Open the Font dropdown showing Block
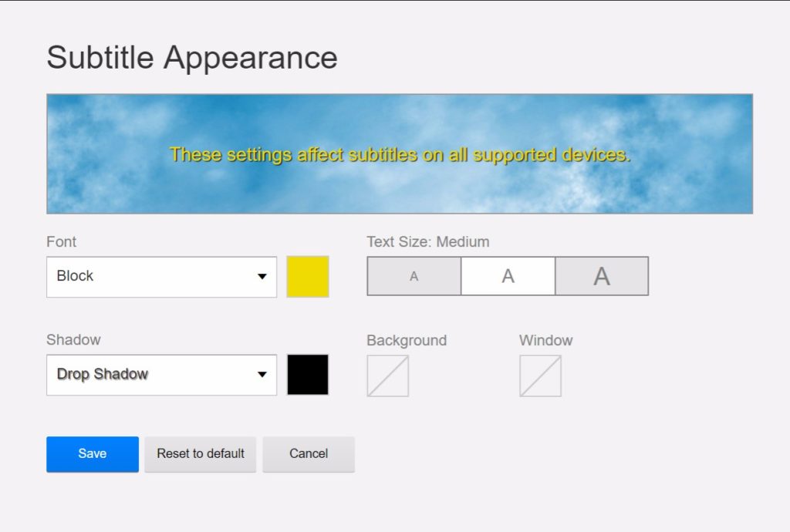The image size is (790, 532). click(x=161, y=276)
